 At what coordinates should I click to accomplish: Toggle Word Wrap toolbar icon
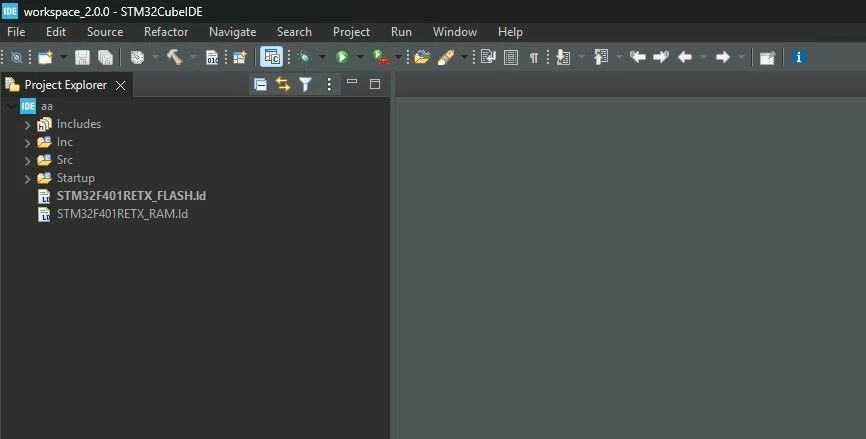(x=488, y=57)
